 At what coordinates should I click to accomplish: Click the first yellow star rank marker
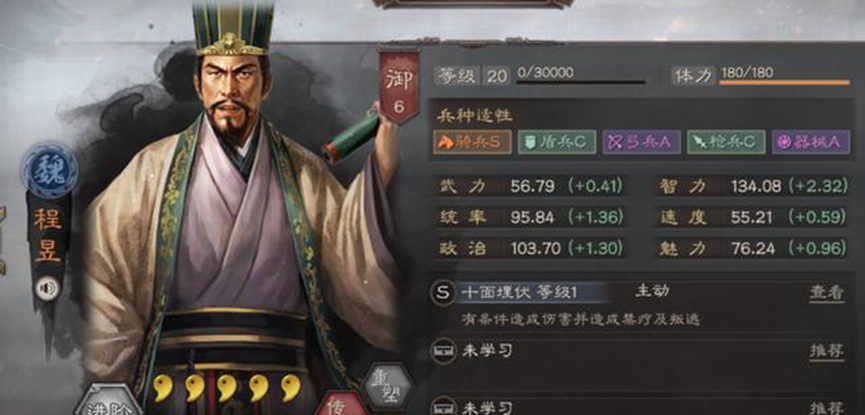click(162, 387)
